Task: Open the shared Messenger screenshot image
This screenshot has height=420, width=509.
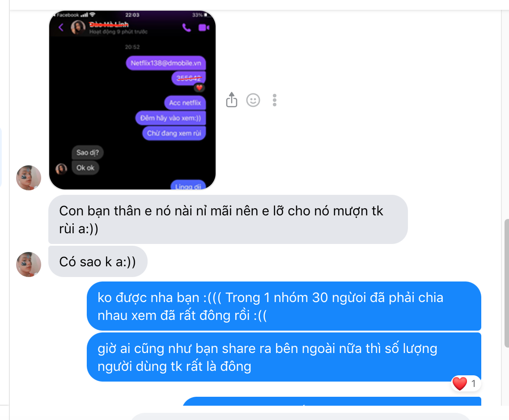Action: 132,100
